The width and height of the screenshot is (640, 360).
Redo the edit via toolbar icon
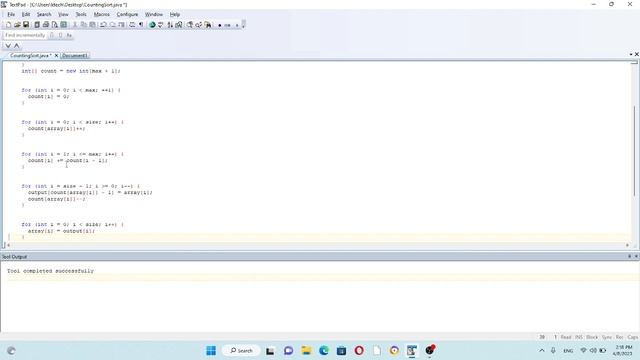pyautogui.click(x=112, y=25)
